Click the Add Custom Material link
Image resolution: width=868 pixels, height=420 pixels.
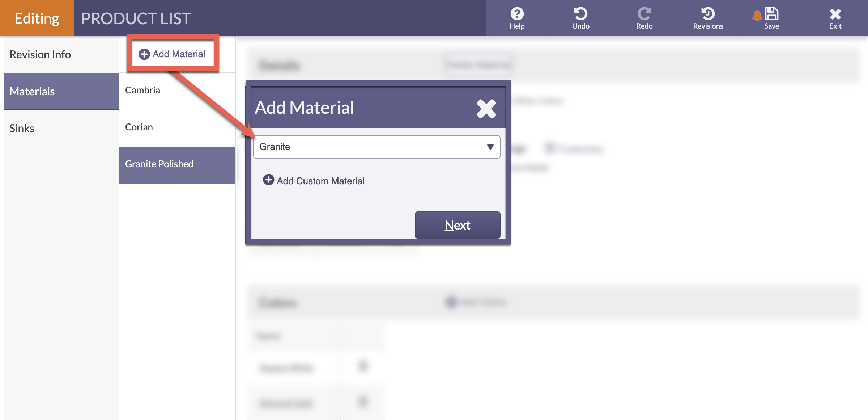click(x=321, y=181)
